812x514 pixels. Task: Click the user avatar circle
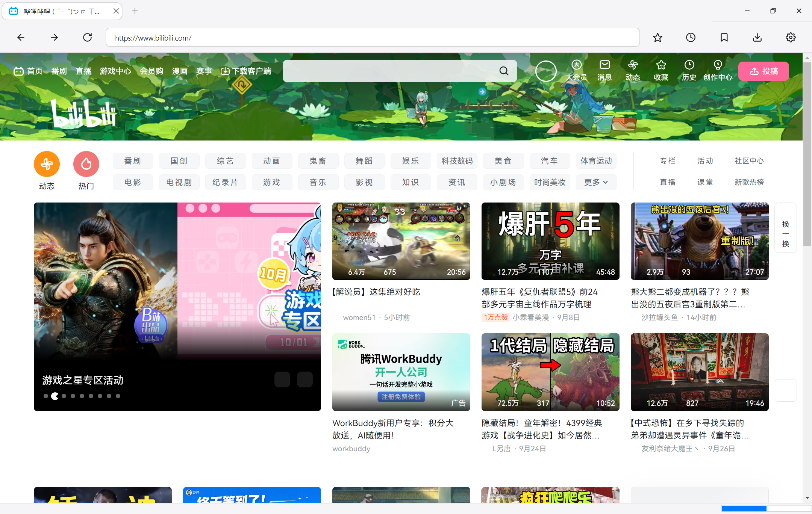point(546,71)
